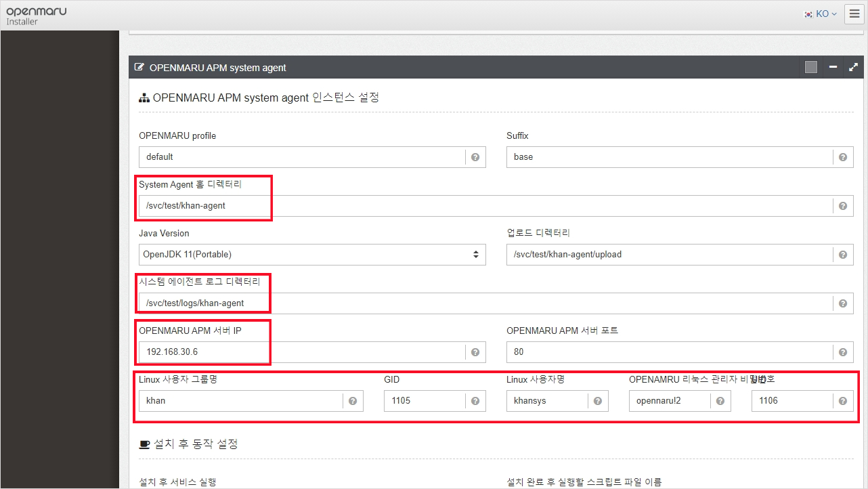Open the Java Version dropdown

click(x=312, y=255)
